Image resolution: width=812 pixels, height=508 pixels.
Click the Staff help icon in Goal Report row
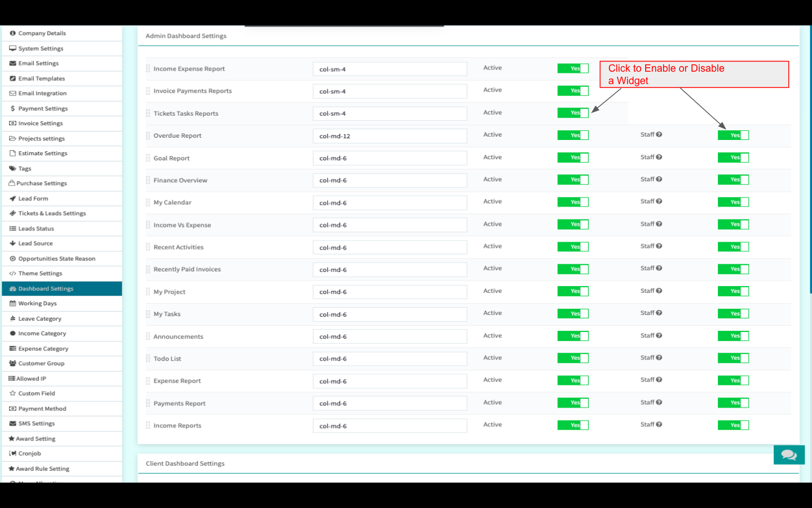pyautogui.click(x=659, y=157)
